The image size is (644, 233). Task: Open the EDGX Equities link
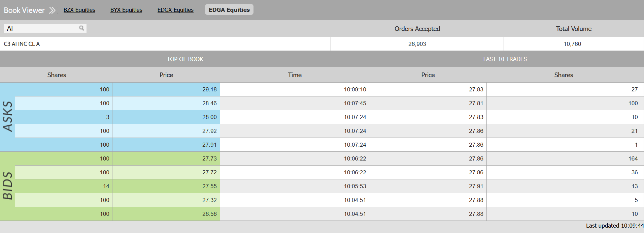click(175, 10)
